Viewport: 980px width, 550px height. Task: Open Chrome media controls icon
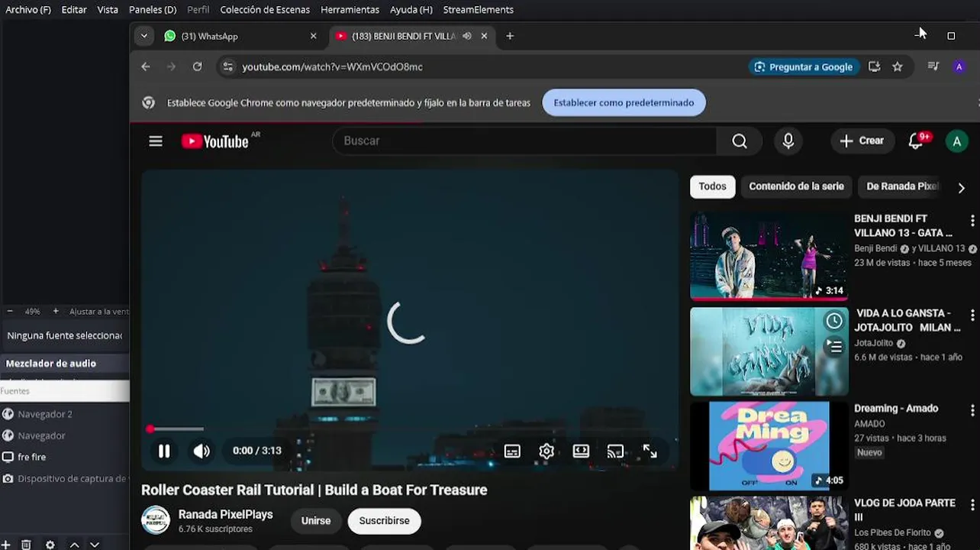933,66
